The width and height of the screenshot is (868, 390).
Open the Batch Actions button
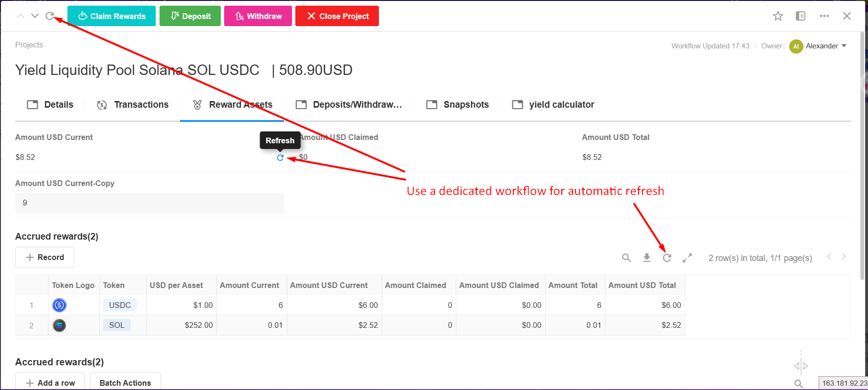coord(125,382)
